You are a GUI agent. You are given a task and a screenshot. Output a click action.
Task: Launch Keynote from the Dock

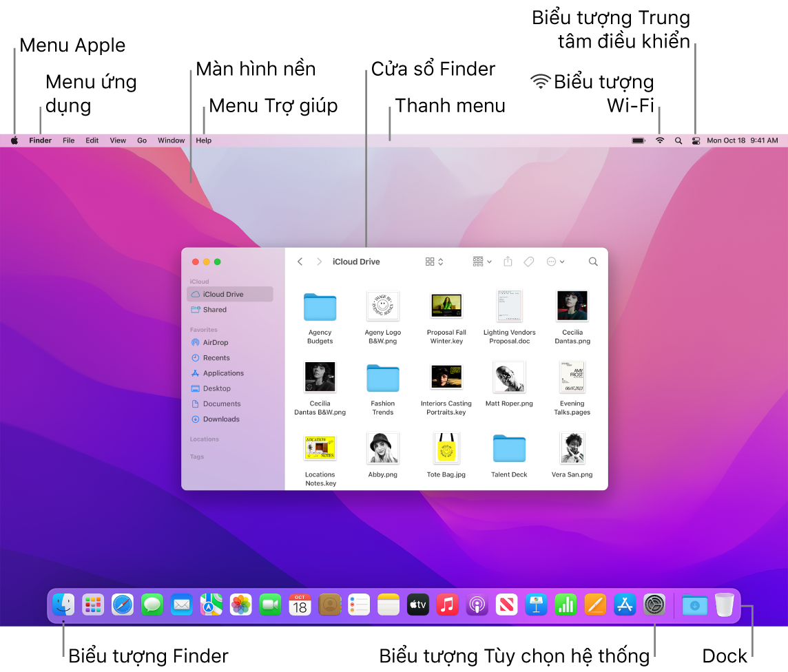click(536, 605)
